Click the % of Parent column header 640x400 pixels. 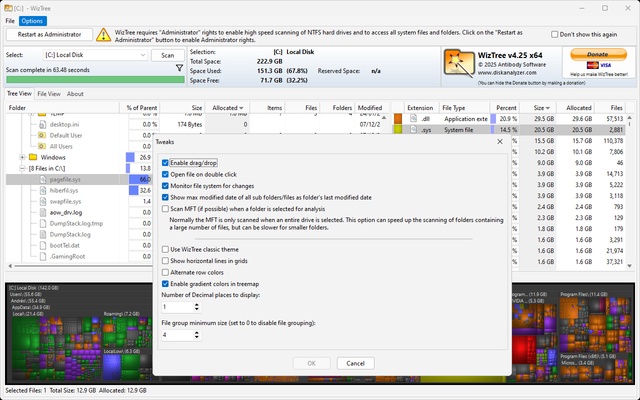click(140, 108)
